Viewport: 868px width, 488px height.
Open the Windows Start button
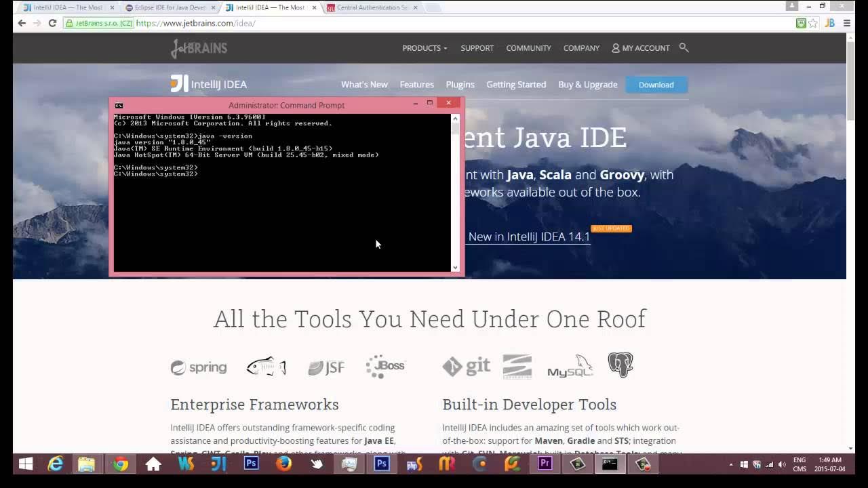[x=26, y=464]
